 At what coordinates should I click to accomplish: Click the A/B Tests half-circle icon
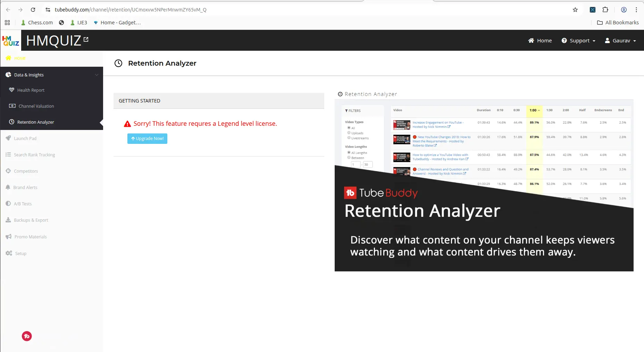(8, 204)
